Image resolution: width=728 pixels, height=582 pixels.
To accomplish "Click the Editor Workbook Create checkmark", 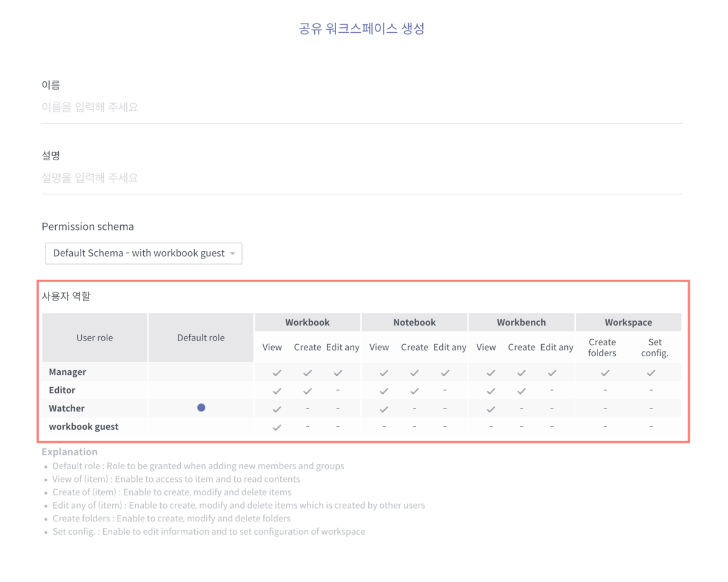I will pyautogui.click(x=308, y=391).
